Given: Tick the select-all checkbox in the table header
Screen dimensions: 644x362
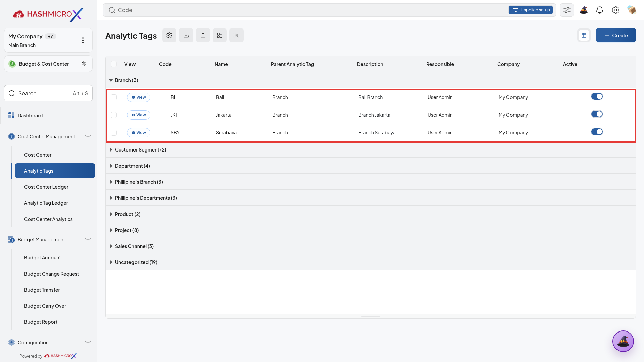Looking at the screenshot, I should point(114,64).
